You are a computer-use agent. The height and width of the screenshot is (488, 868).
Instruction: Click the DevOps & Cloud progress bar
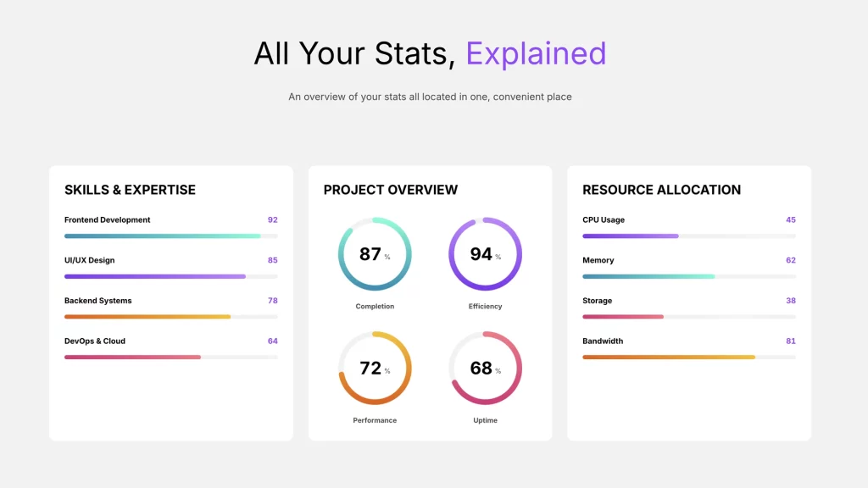tap(170, 357)
